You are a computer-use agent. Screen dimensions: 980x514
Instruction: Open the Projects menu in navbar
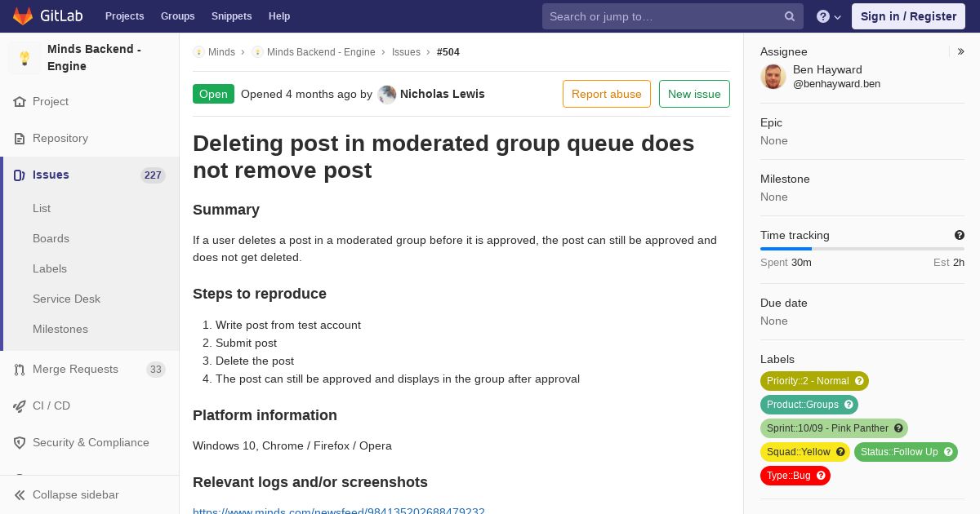(124, 16)
